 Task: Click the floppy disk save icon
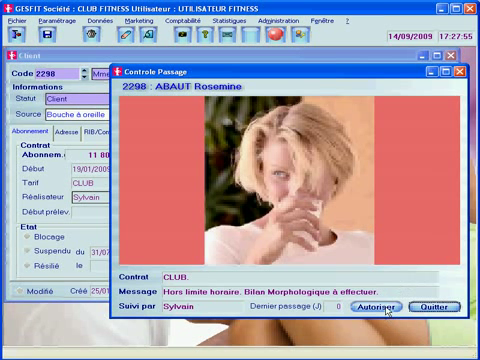click(47, 34)
